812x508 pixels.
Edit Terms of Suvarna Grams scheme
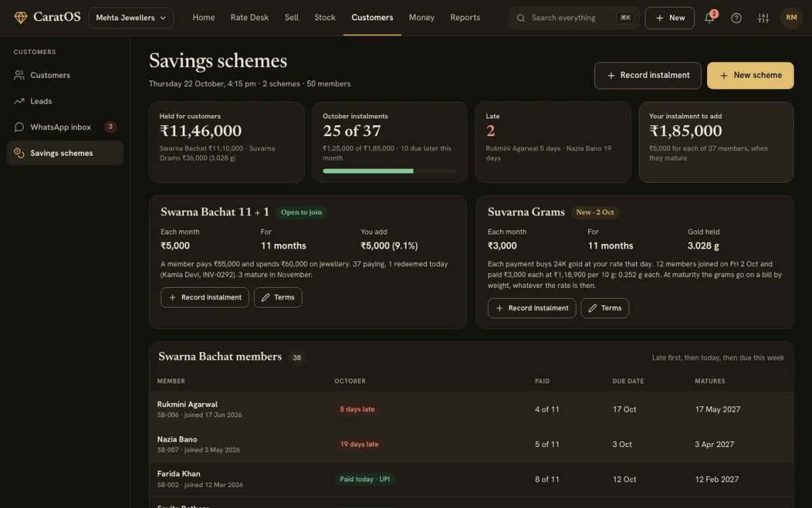605,308
